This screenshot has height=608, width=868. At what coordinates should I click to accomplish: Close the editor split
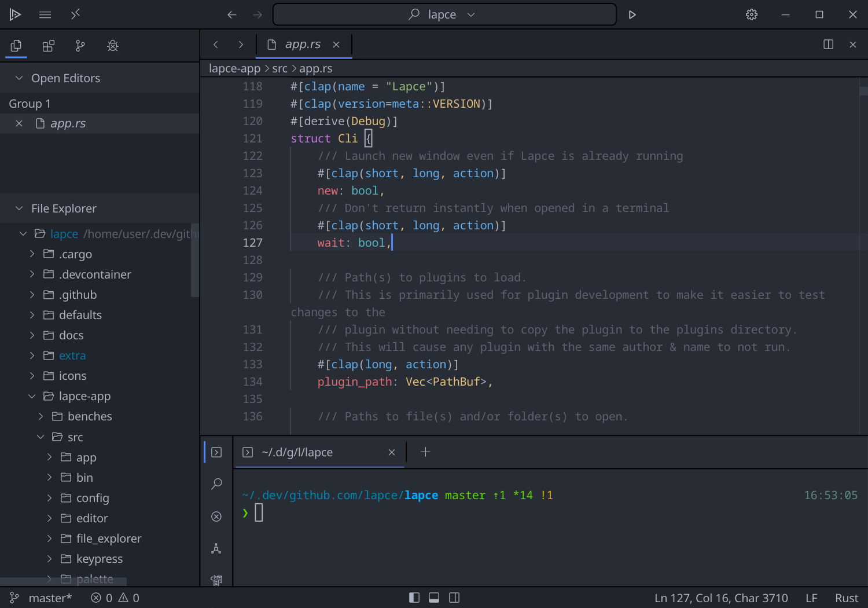click(853, 45)
